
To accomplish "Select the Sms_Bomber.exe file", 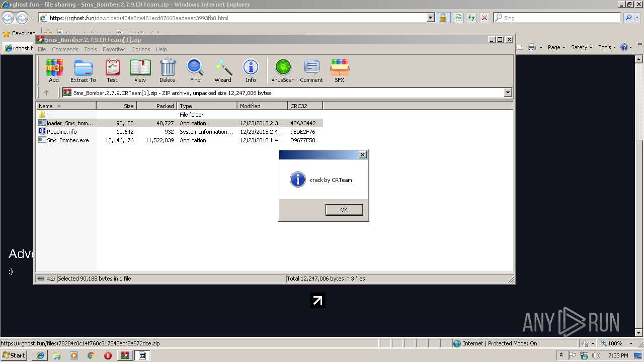I will [180, 140].
